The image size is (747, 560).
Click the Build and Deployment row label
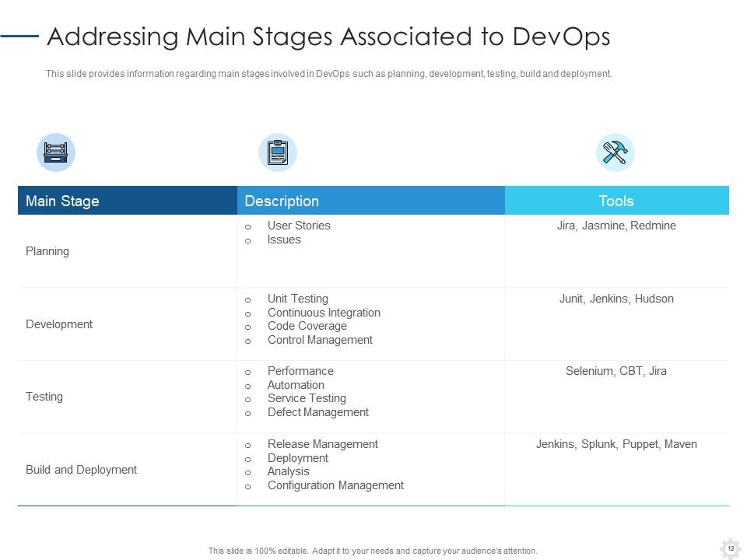pos(81,470)
